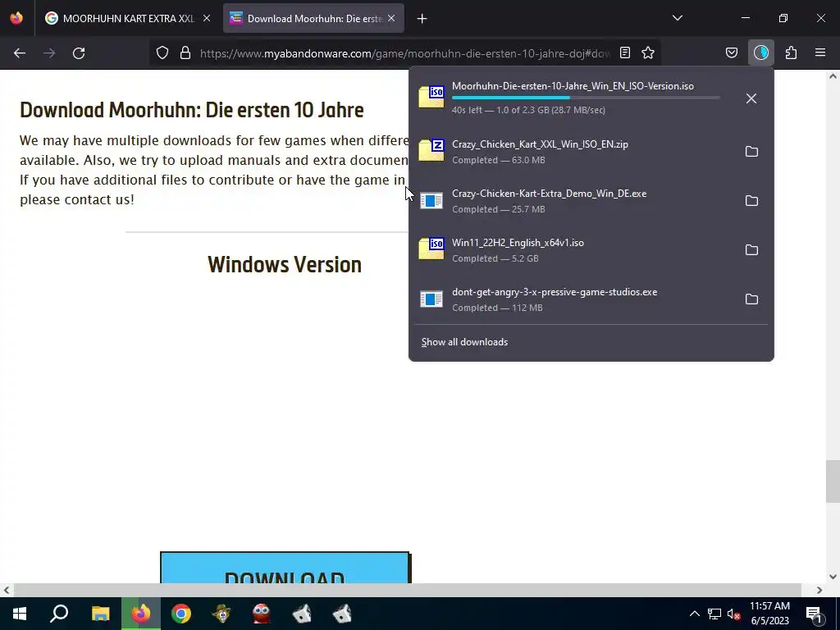Open the notification center
840x630 pixels.
coord(815,614)
